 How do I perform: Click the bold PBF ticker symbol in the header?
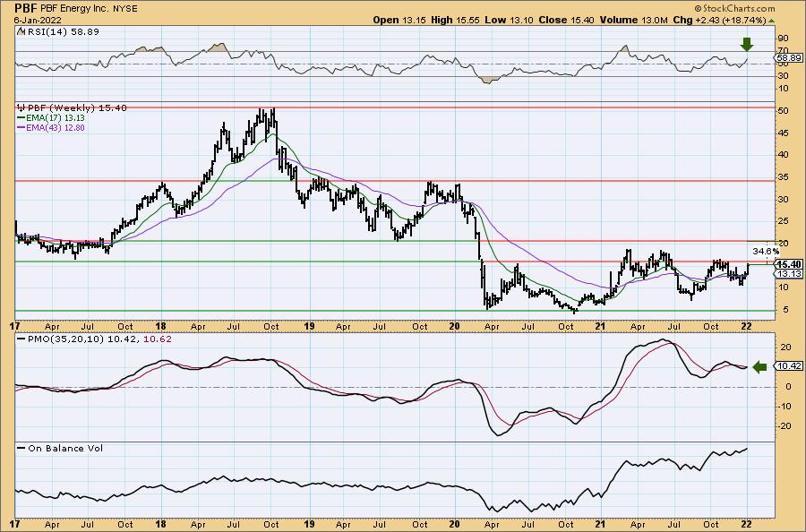click(26, 8)
